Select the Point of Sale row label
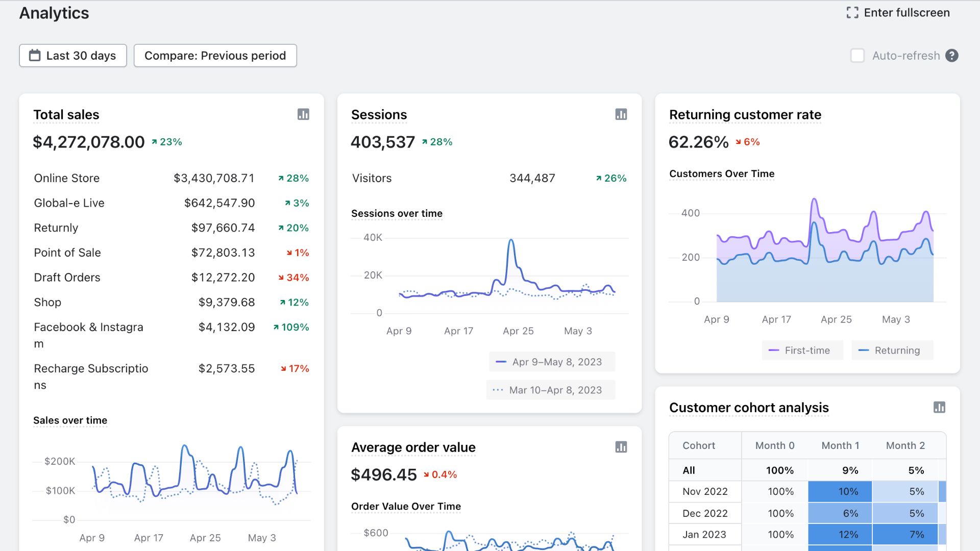This screenshot has height=551, width=980. [67, 253]
